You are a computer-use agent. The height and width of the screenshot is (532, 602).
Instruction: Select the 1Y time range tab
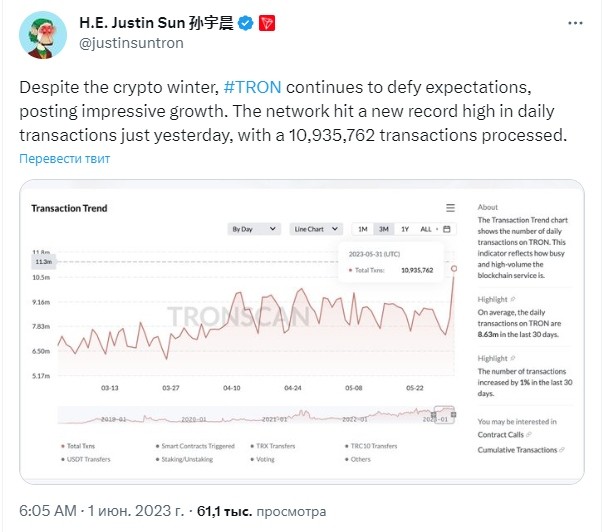[405, 229]
